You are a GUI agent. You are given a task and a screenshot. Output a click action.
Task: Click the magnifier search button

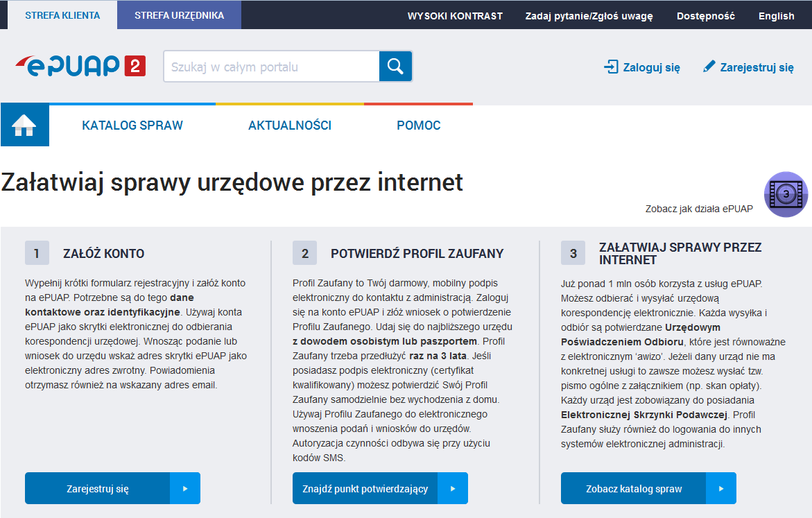click(396, 67)
